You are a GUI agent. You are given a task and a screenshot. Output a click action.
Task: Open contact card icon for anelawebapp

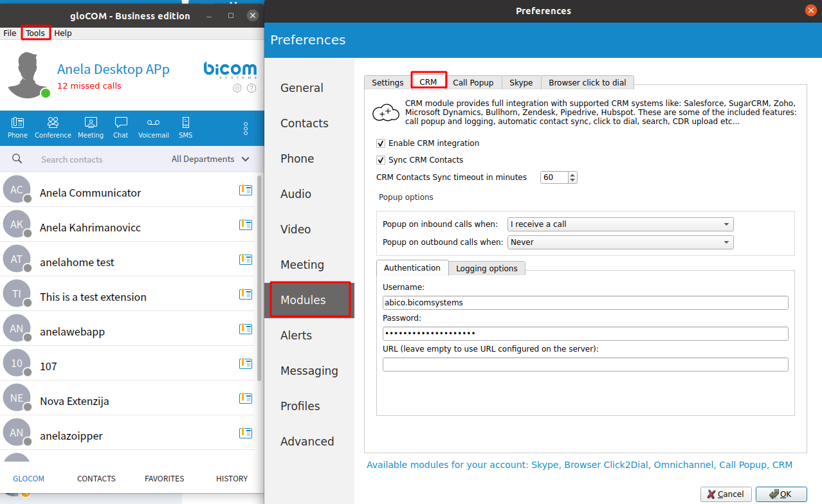click(245, 328)
